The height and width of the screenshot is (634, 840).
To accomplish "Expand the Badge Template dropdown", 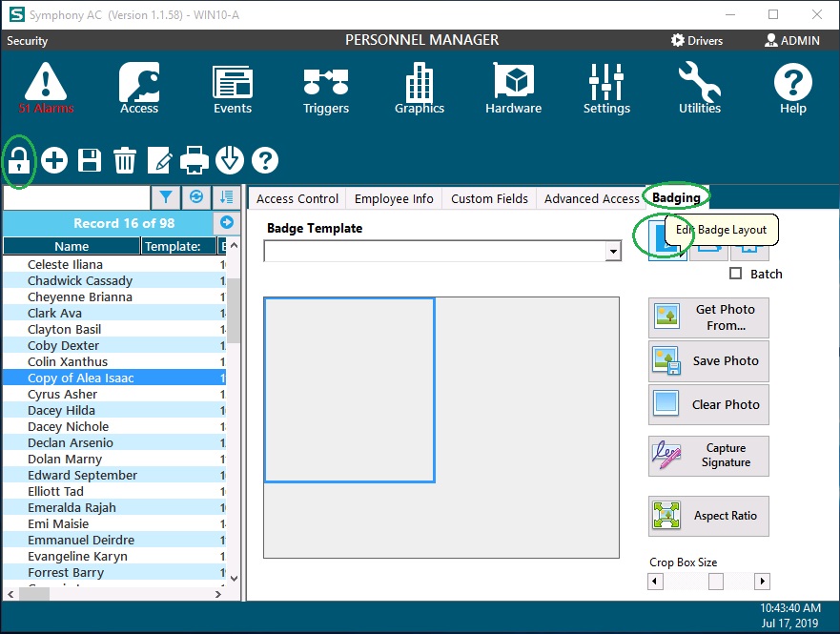I will coord(613,251).
